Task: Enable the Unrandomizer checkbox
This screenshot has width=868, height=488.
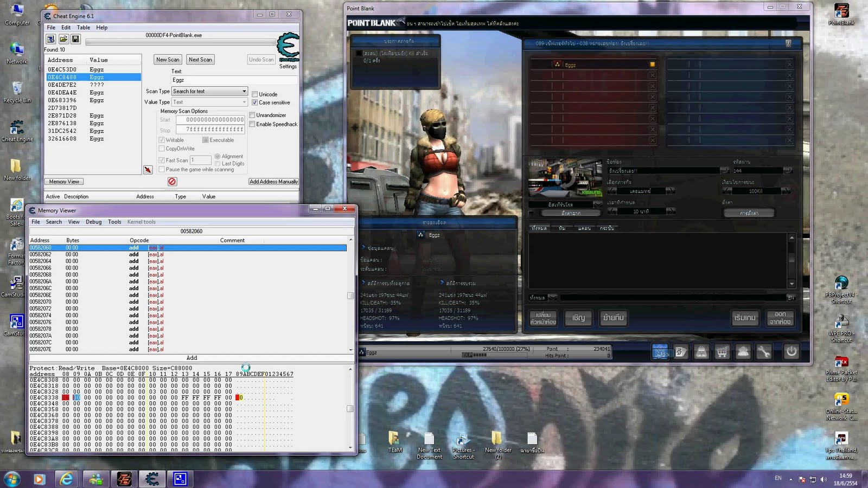Action: coord(252,115)
